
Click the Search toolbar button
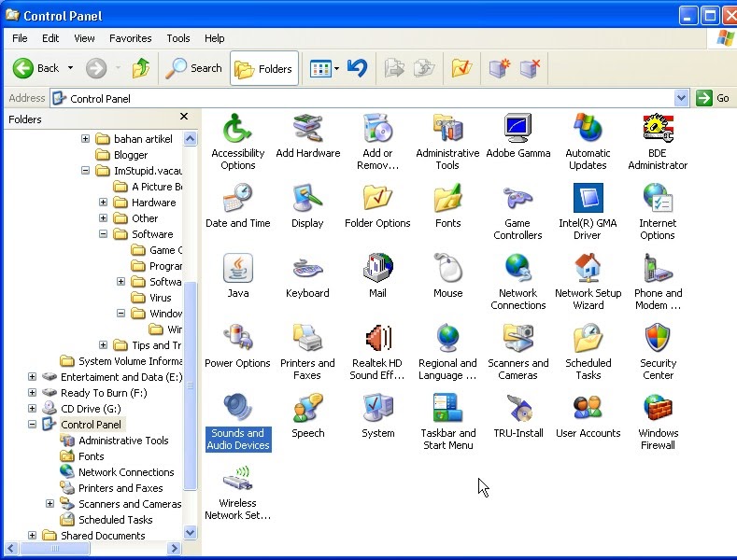193,68
